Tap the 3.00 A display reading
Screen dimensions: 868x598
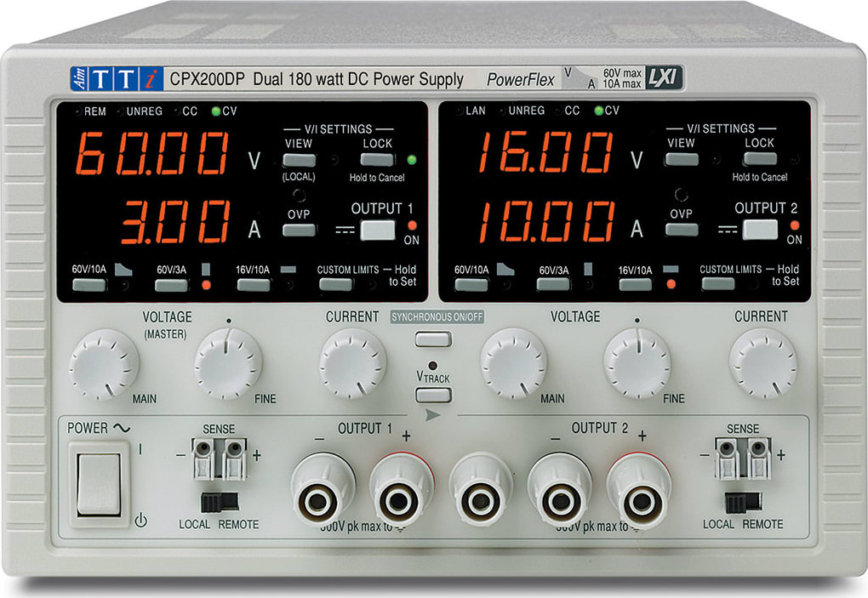175,222
